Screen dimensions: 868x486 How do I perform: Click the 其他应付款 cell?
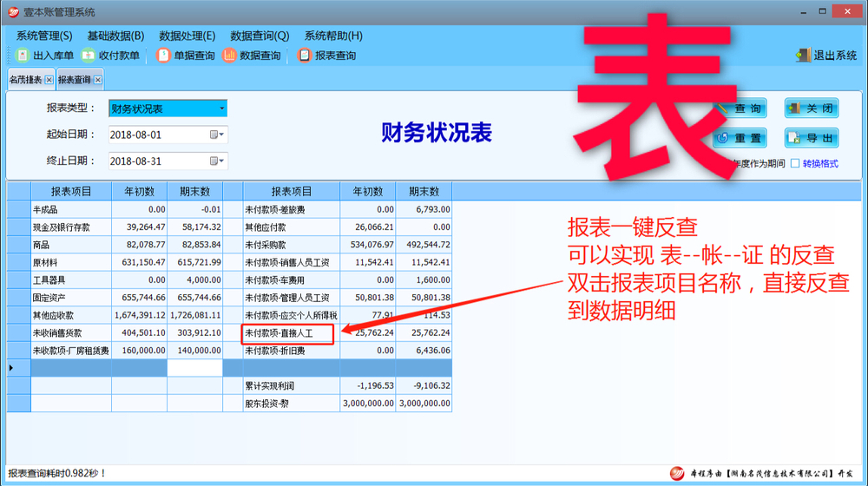tap(291, 227)
